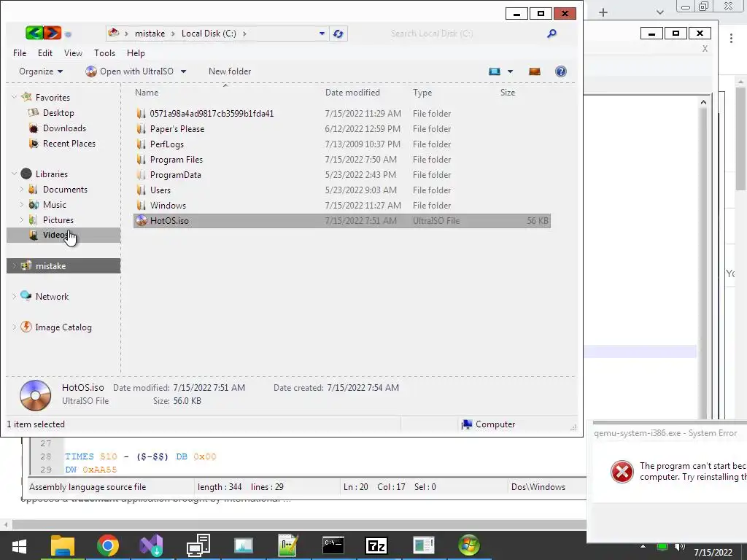The width and height of the screenshot is (747, 560).
Task: Sort by the Date modified column header
Action: (x=352, y=93)
